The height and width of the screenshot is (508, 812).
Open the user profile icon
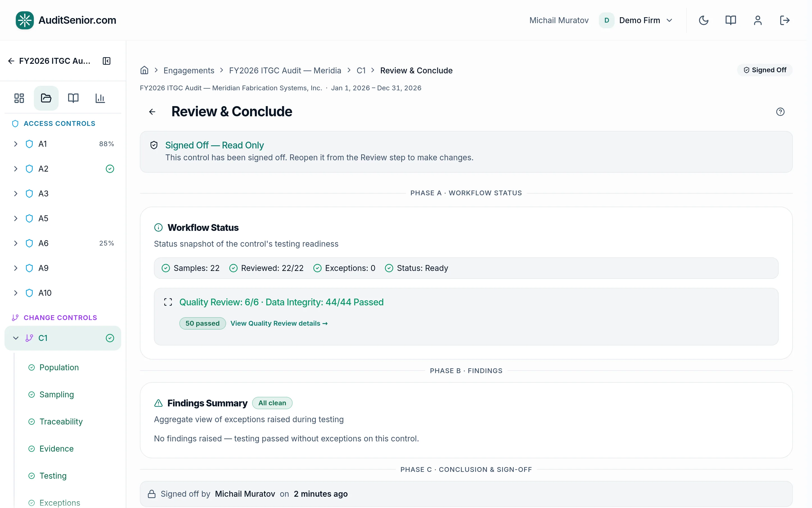[x=758, y=20]
